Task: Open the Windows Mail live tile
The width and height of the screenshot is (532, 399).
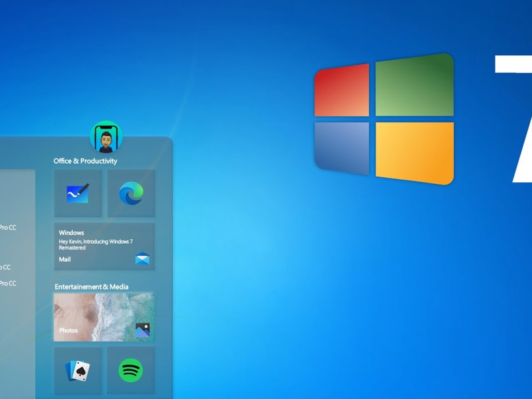Action: 104,246
